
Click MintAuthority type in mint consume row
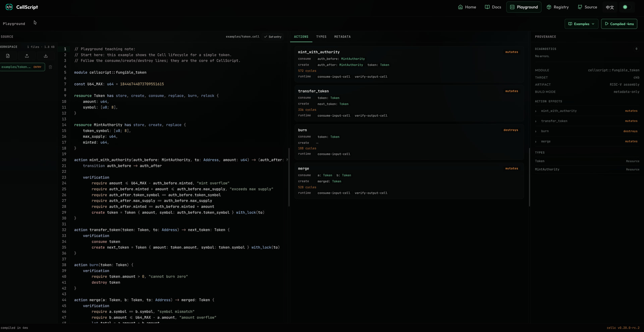pos(353,59)
